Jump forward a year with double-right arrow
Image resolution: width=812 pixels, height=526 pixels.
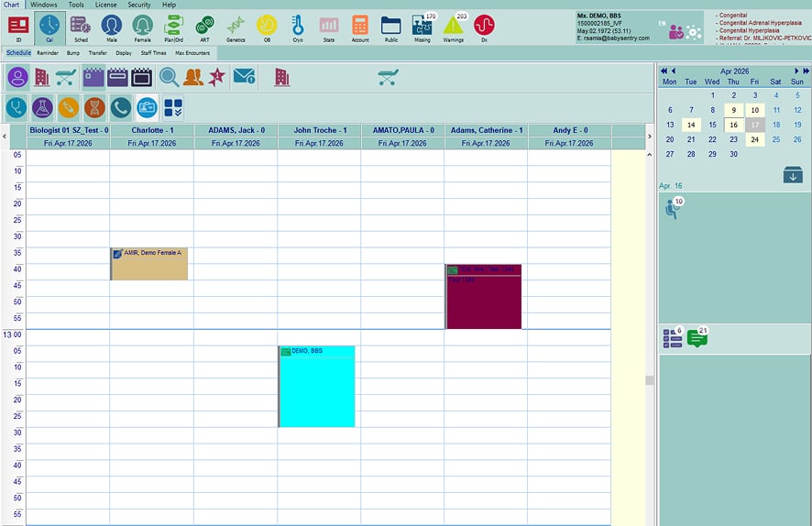pos(806,71)
